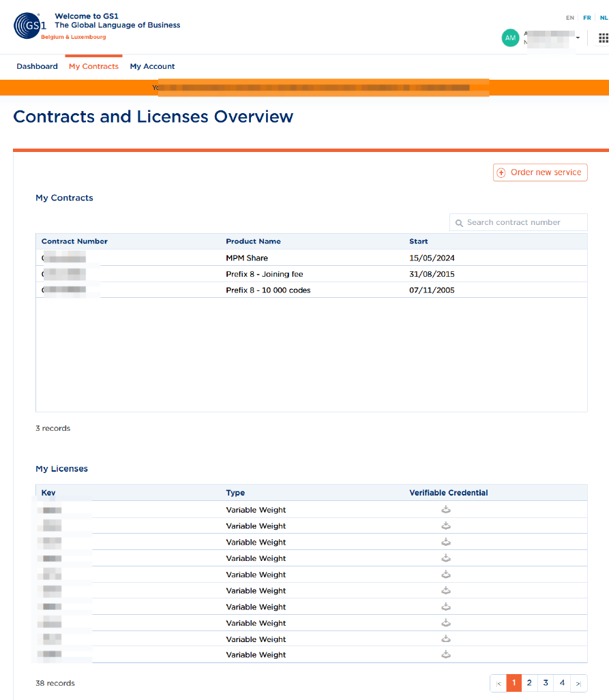Go to licenses page 4
The width and height of the screenshot is (609, 700).
click(562, 683)
